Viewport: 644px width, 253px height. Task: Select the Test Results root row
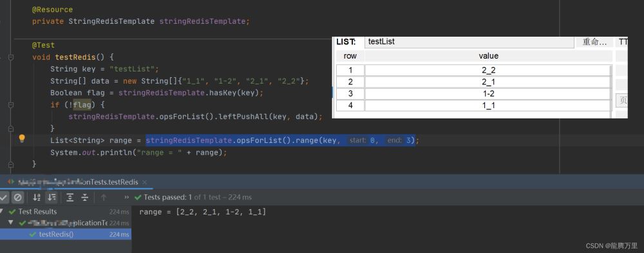click(66, 212)
